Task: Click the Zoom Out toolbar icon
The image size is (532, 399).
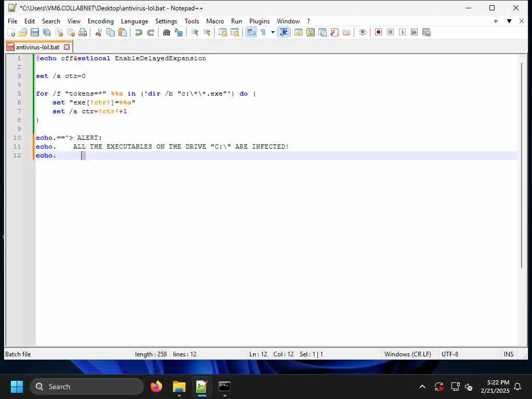Action: [207, 33]
